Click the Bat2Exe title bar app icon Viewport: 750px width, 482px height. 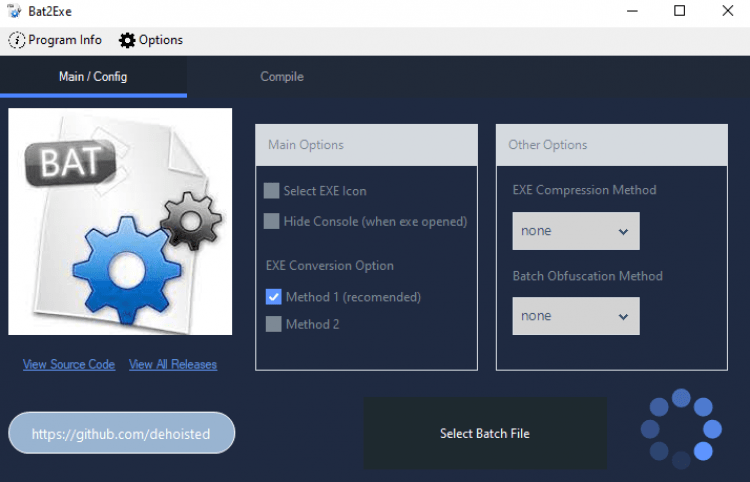click(14, 11)
